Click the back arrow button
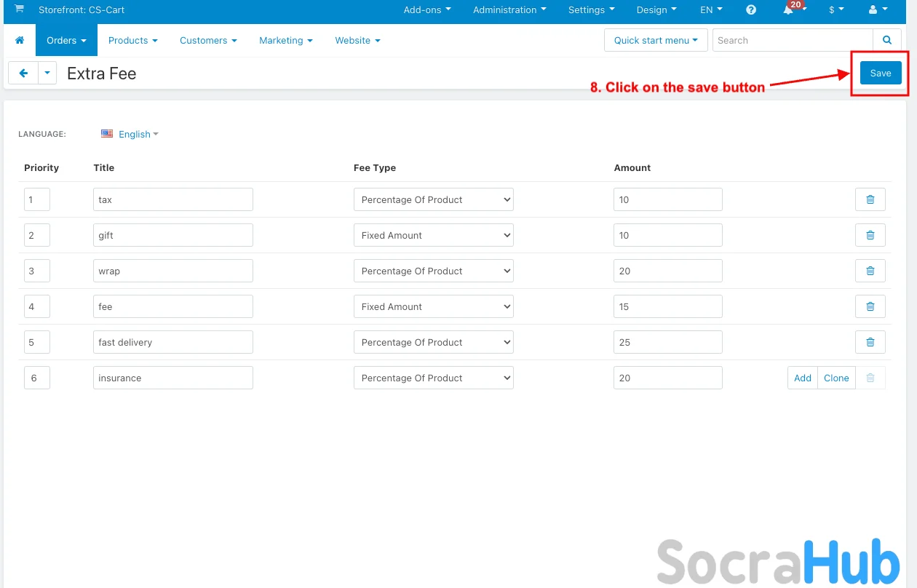Screen dimensions: 917x588 23,73
